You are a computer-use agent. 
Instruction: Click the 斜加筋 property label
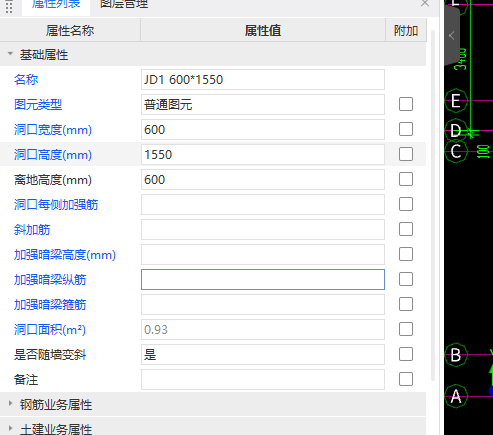click(32, 230)
